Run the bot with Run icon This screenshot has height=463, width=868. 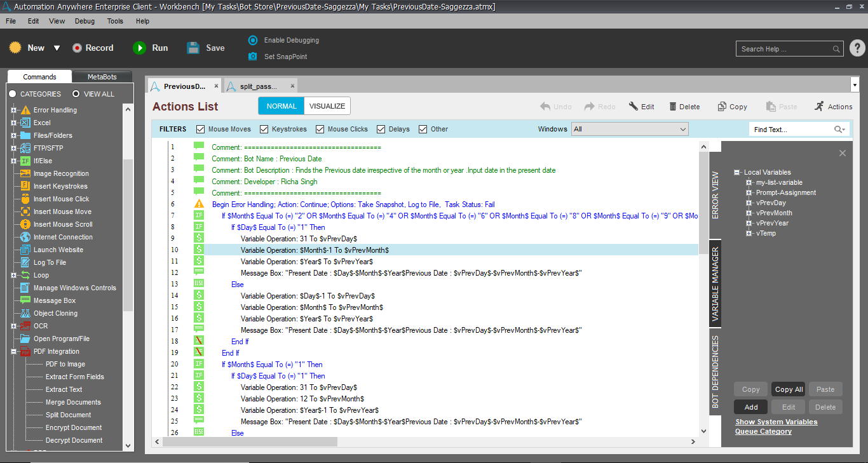click(x=139, y=48)
